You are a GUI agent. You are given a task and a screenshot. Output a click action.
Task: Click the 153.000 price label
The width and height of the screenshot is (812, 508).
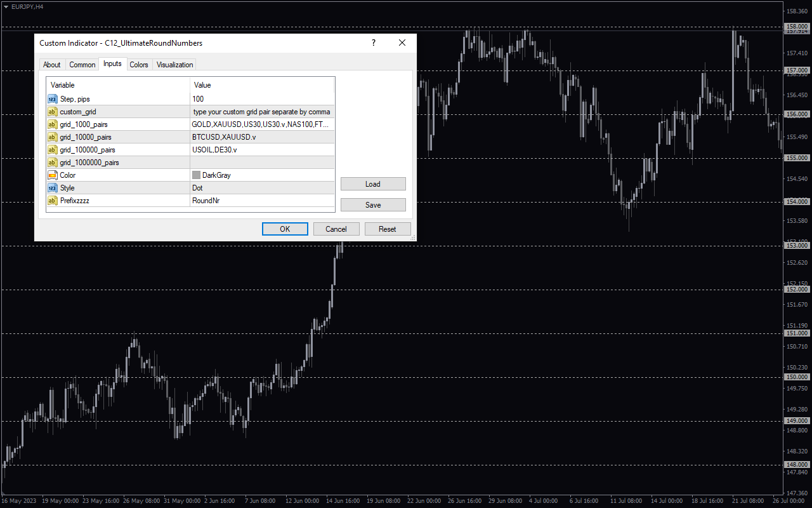tap(797, 246)
